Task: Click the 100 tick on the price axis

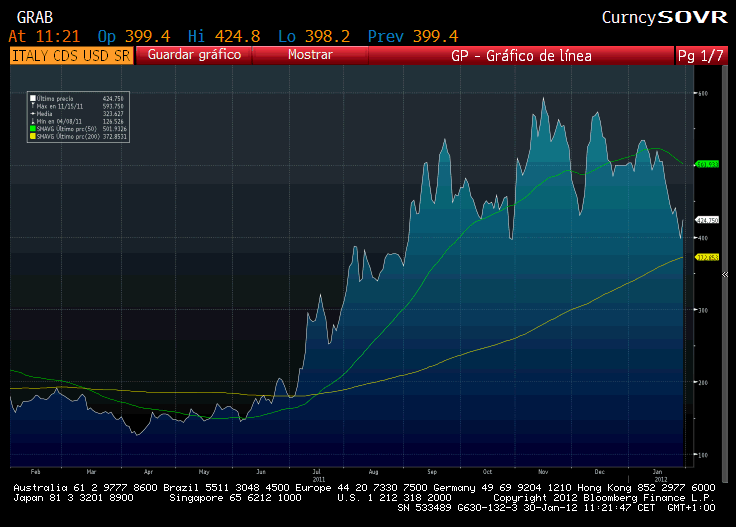Action: tap(703, 455)
